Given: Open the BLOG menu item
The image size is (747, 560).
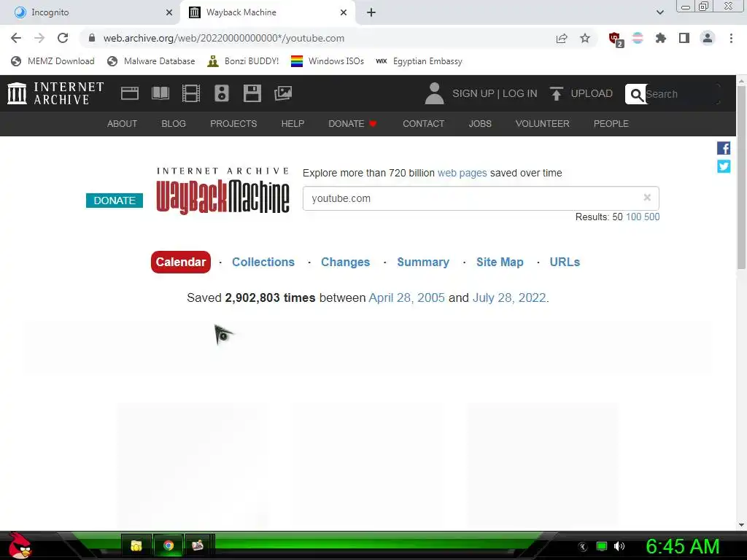Looking at the screenshot, I should 174,124.
